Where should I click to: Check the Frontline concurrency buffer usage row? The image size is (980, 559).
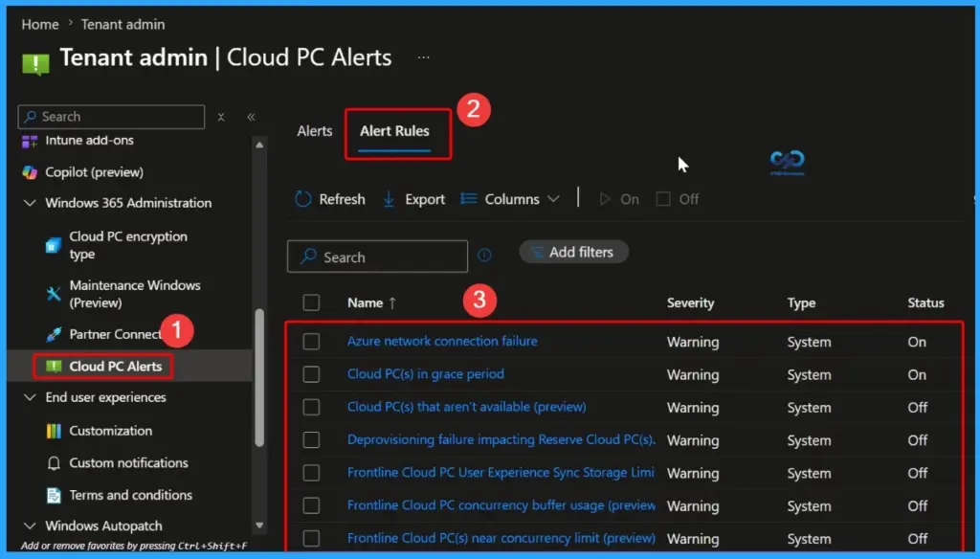[x=311, y=505]
